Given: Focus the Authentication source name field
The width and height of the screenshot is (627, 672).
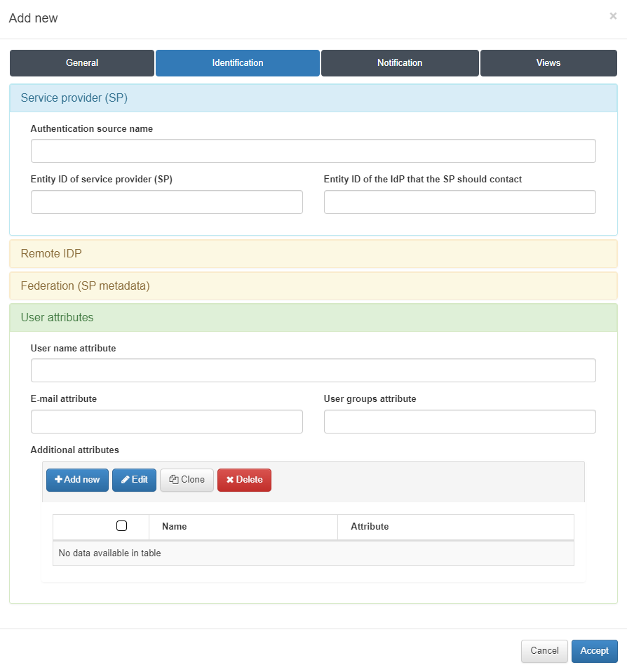Looking at the screenshot, I should coord(313,151).
